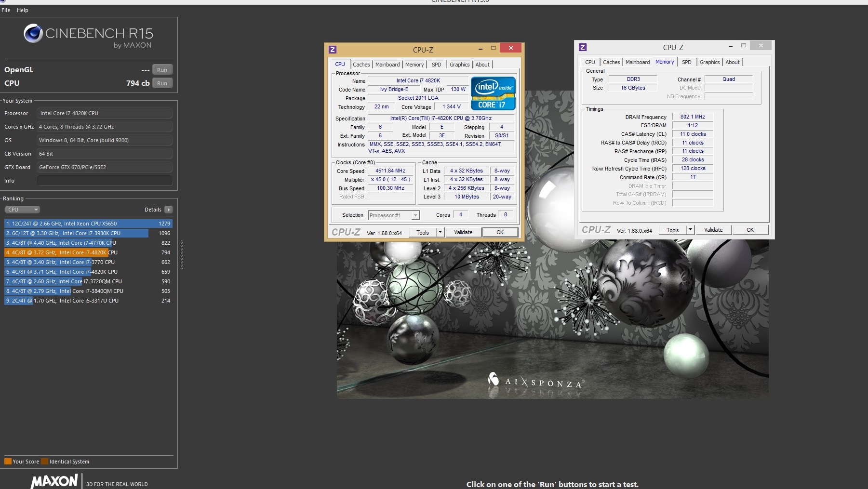
Task: Click the Details link in the Ranking panel
Action: tap(153, 210)
